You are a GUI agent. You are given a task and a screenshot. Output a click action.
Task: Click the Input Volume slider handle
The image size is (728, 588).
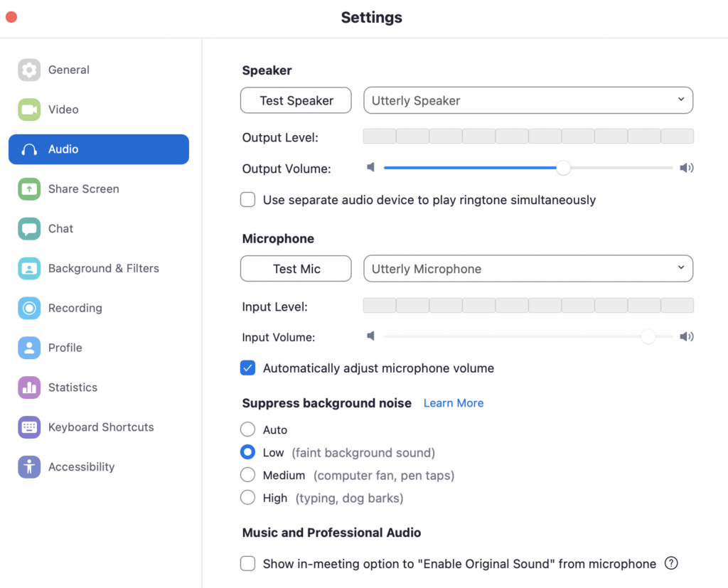(648, 336)
